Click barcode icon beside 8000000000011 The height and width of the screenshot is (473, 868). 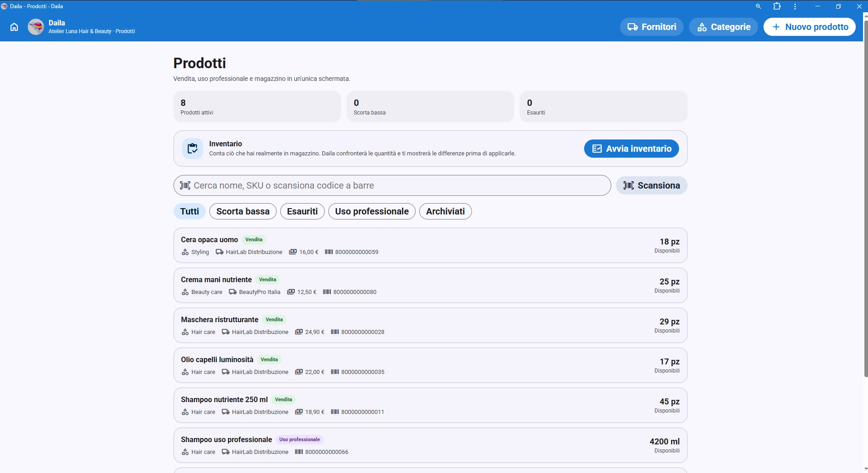coord(335,412)
